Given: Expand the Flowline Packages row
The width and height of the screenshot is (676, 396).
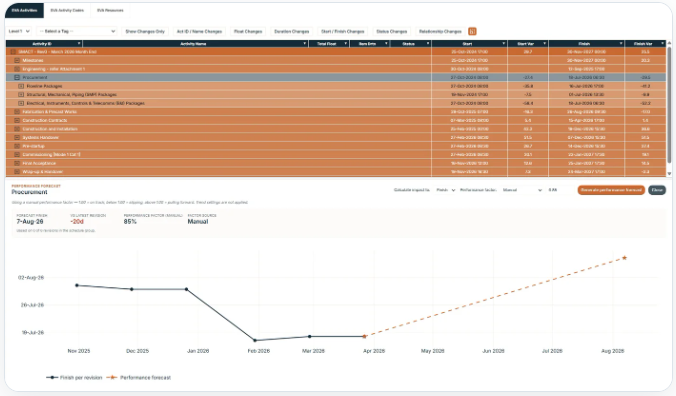Looking at the screenshot, I should (21, 86).
